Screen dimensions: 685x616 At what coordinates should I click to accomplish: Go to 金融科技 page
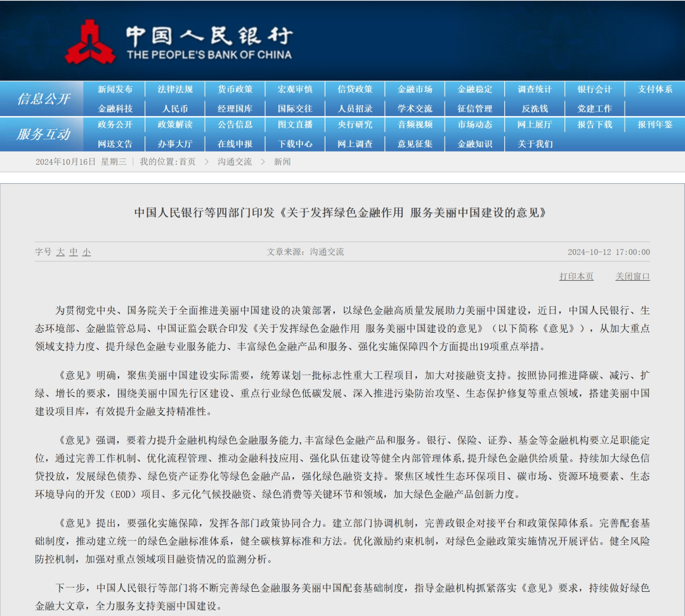coord(115,109)
